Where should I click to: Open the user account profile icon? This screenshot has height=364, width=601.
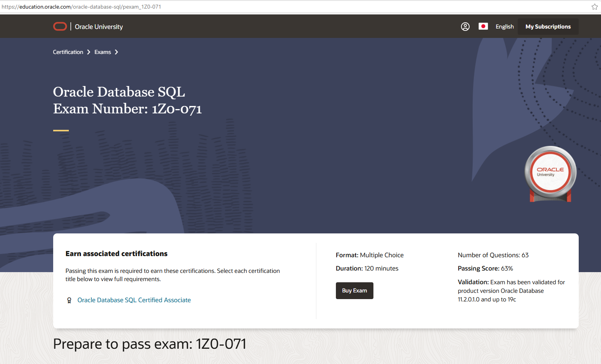click(465, 26)
